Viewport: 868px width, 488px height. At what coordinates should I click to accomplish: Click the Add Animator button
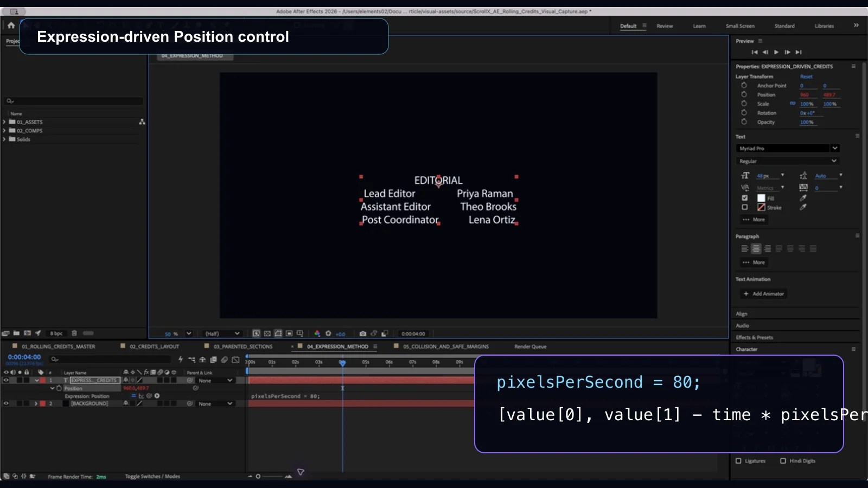[x=764, y=293]
